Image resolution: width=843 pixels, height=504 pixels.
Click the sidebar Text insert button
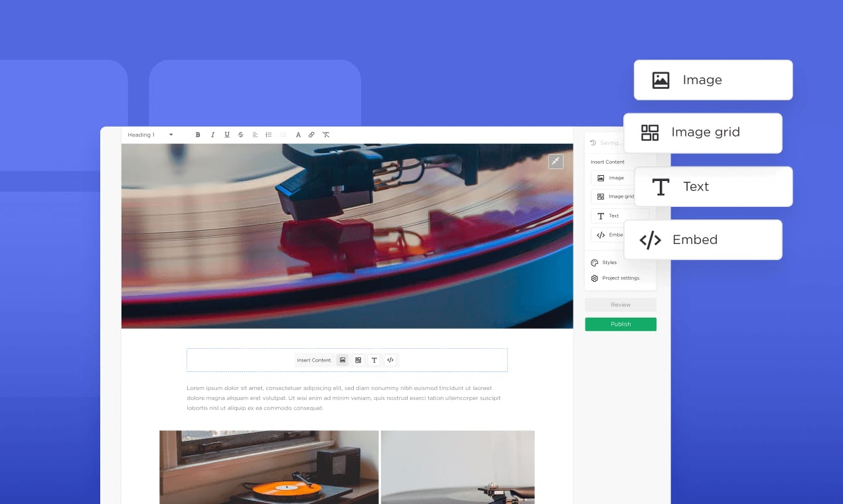click(x=619, y=216)
